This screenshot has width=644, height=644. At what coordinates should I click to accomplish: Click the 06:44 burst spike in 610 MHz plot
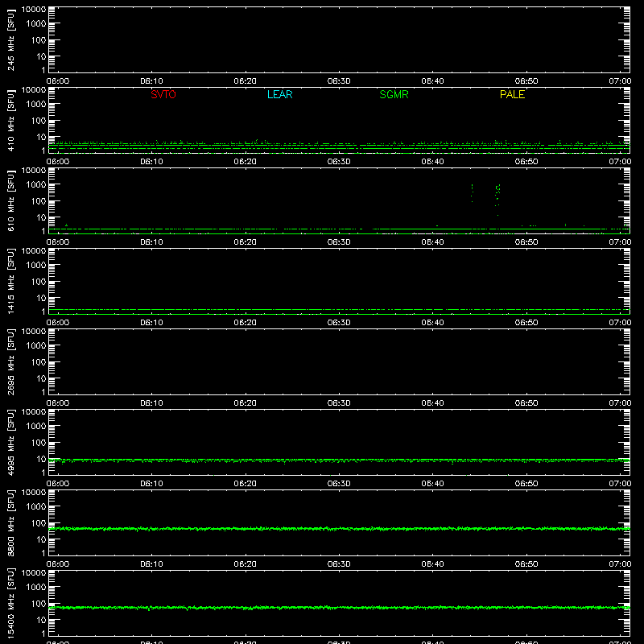472,193
